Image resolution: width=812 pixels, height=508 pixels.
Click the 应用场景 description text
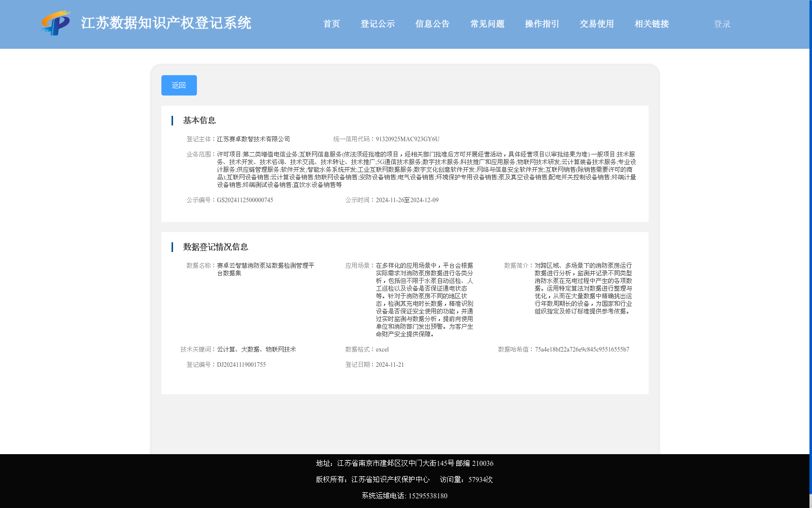[425, 300]
